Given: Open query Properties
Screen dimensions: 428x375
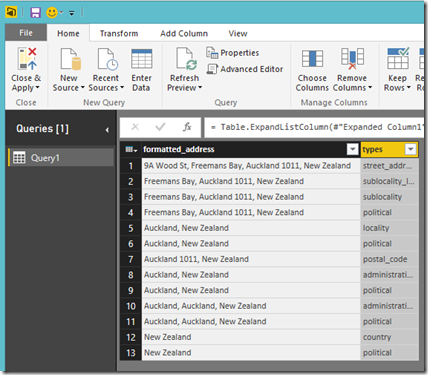Looking at the screenshot, I should coord(232,53).
